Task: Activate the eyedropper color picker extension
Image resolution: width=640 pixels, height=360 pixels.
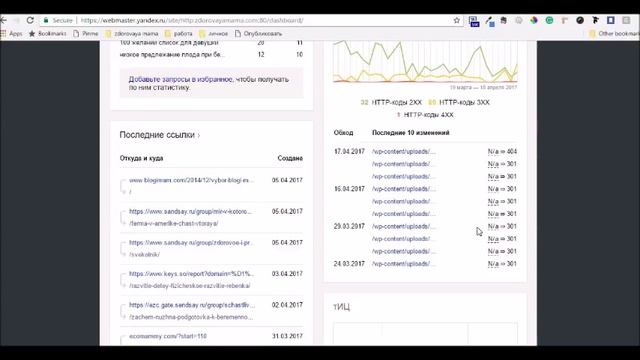Action: coord(490,21)
